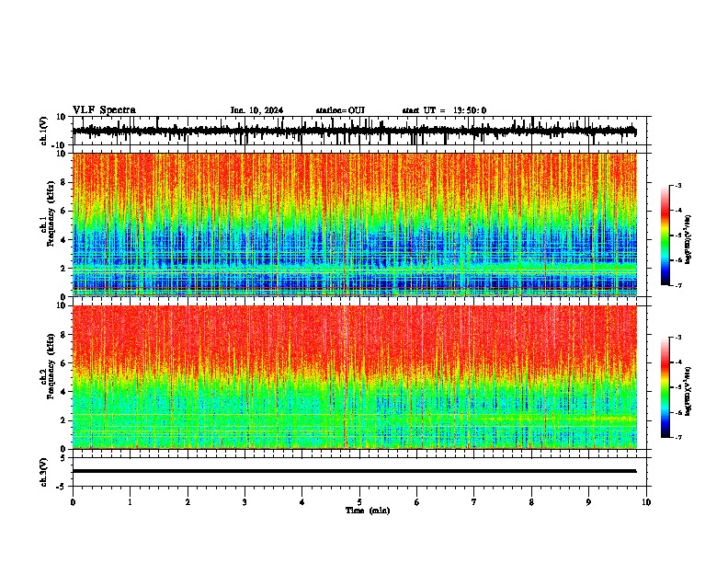728x563 pixels.
Task: Click the ch.2 color scale PSD unit label
Action: click(x=688, y=391)
